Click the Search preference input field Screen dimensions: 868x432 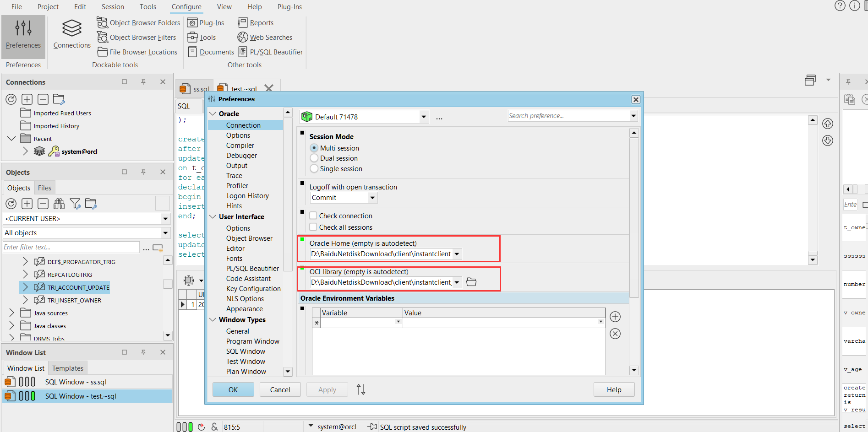tap(568, 116)
